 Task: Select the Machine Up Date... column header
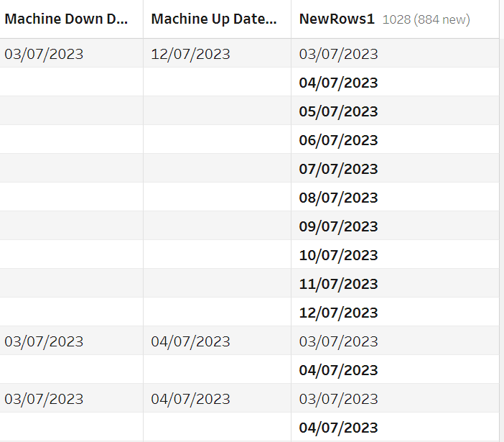(214, 19)
